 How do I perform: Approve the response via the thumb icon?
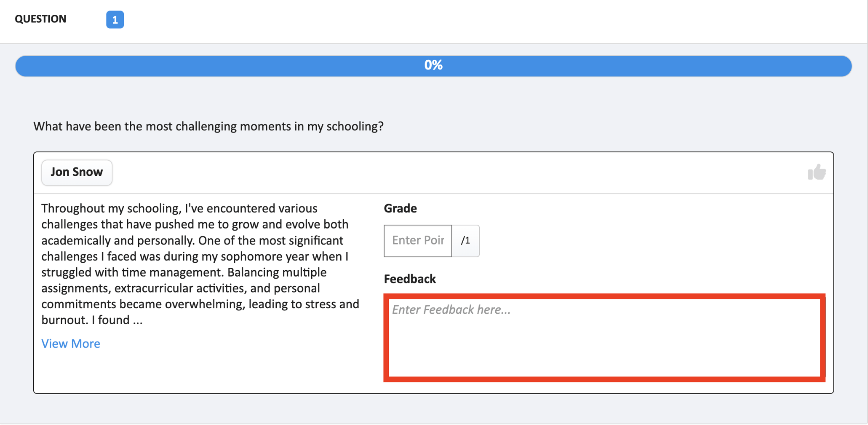pos(817,172)
